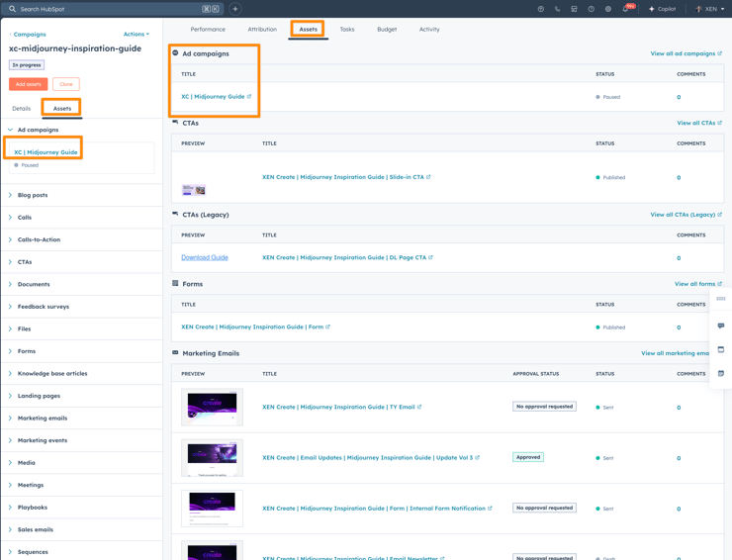732x560 pixels.
Task: Expand the Sales emails section
Action: pyautogui.click(x=36, y=529)
